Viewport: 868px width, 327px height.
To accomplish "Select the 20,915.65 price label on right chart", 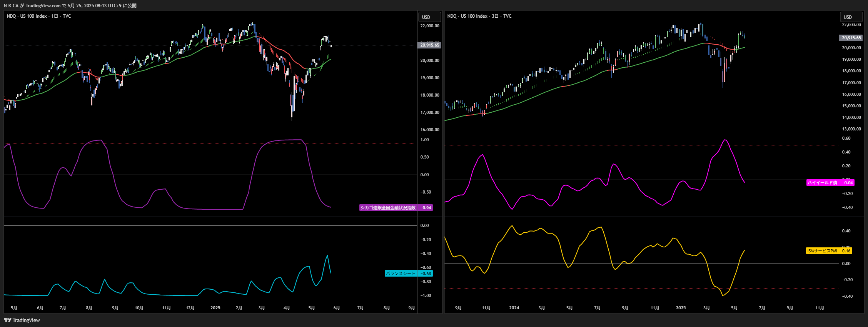I will pyautogui.click(x=851, y=38).
